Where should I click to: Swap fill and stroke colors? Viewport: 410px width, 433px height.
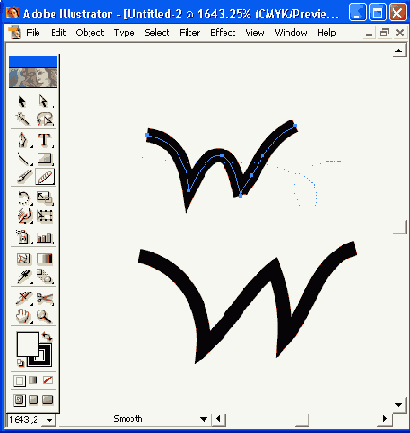click(x=47, y=336)
